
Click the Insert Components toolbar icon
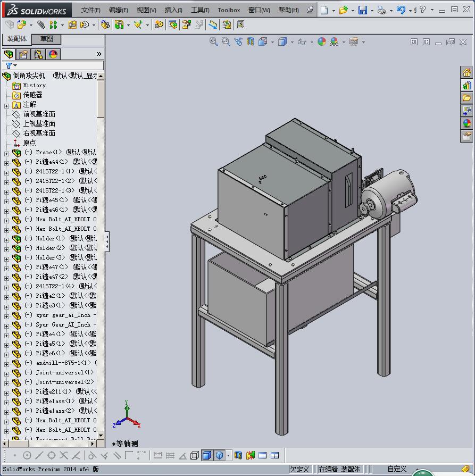coord(21,24)
